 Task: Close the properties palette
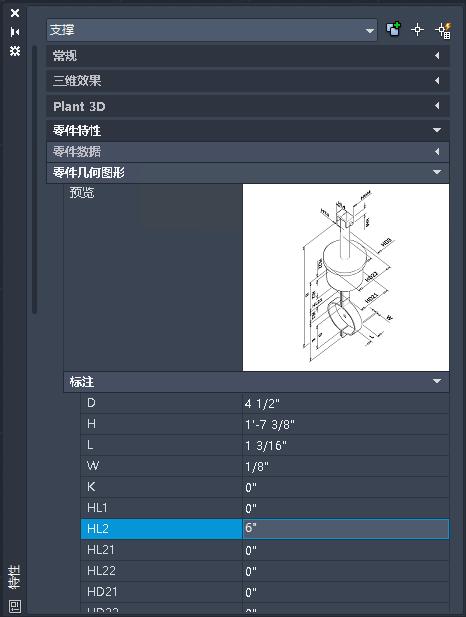point(15,13)
